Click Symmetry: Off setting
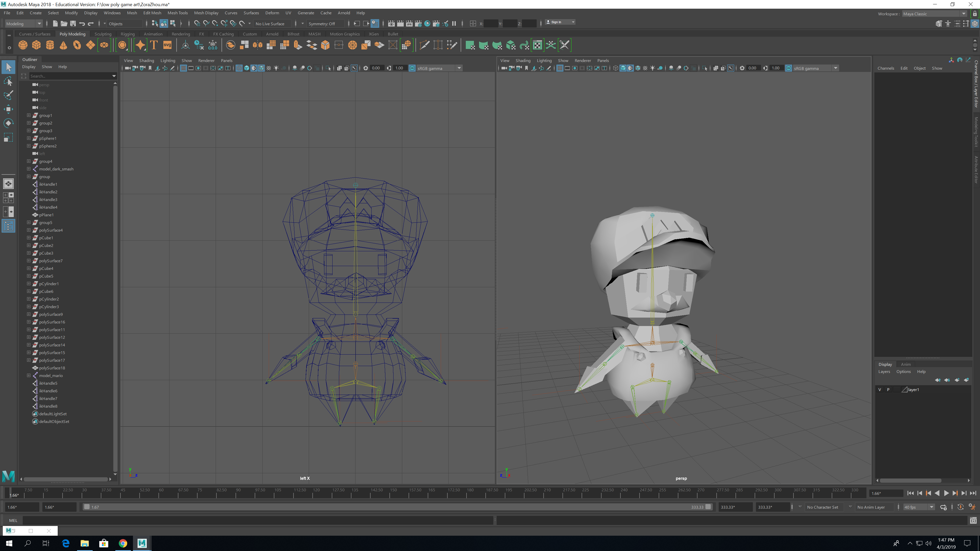Image resolution: width=980 pixels, height=551 pixels. [322, 23]
